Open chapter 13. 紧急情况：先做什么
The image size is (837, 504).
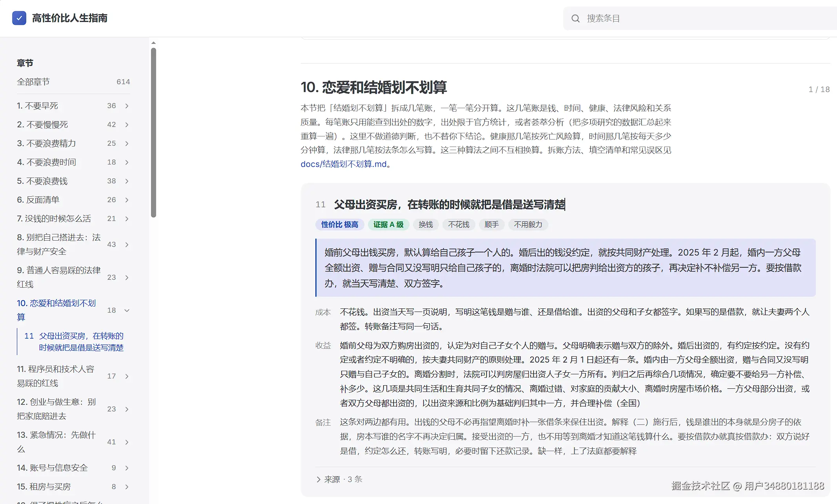click(x=56, y=442)
